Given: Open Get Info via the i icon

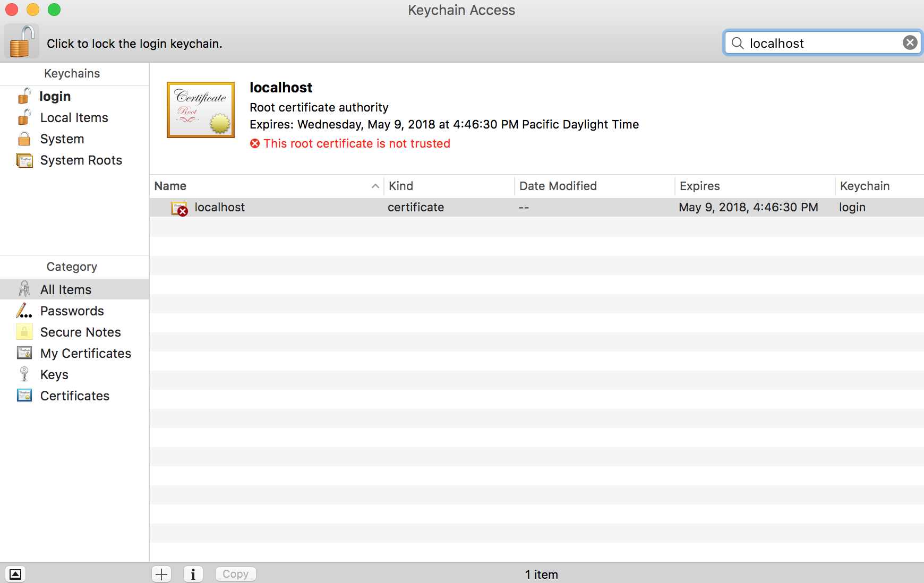Looking at the screenshot, I should [x=193, y=574].
